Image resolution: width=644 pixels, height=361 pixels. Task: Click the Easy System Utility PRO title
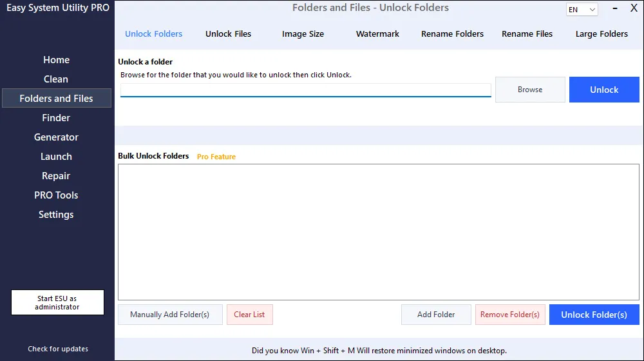[x=58, y=8]
